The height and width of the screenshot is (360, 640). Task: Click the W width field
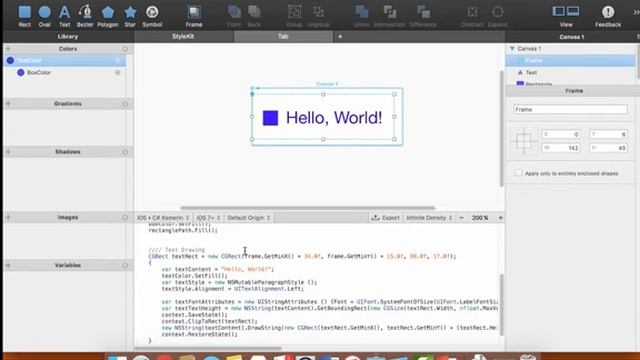click(x=561, y=148)
